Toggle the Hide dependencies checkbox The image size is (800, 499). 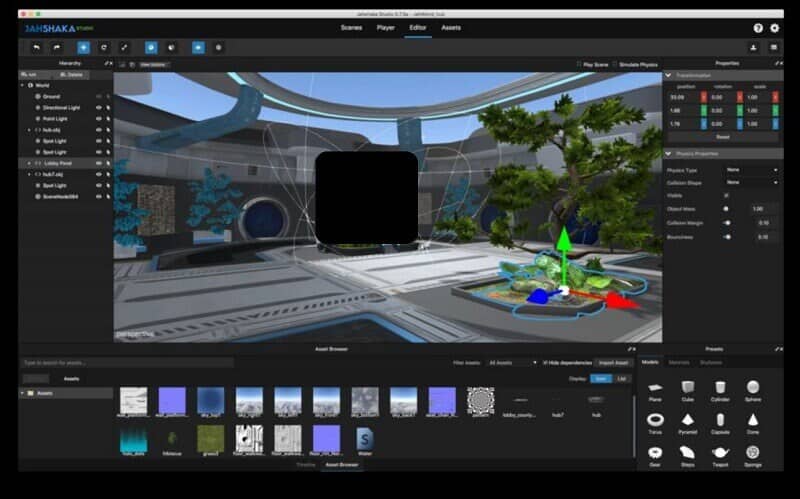coord(545,363)
